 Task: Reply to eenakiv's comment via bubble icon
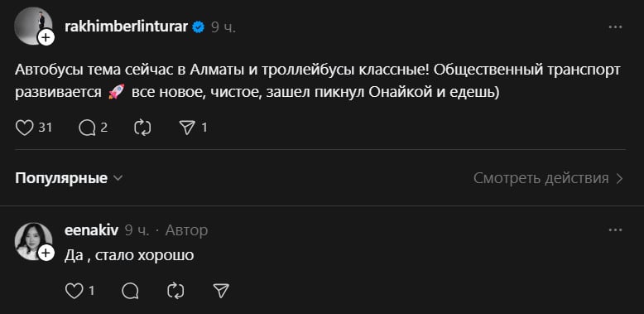130,291
